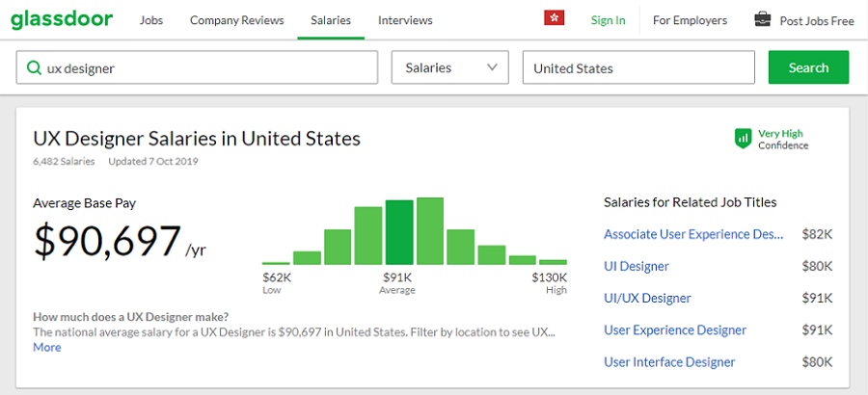The height and width of the screenshot is (395, 868).
Task: Open the User Experience Designer salary link
Action: [x=675, y=330]
